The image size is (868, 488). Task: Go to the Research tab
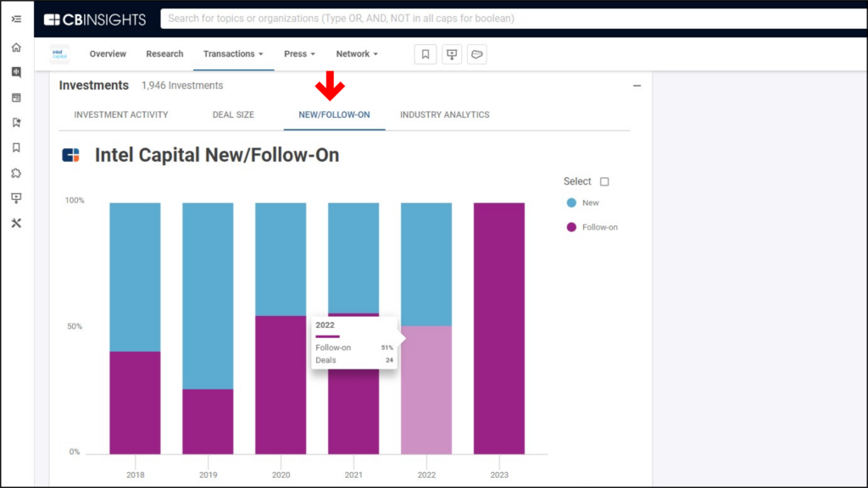click(164, 53)
